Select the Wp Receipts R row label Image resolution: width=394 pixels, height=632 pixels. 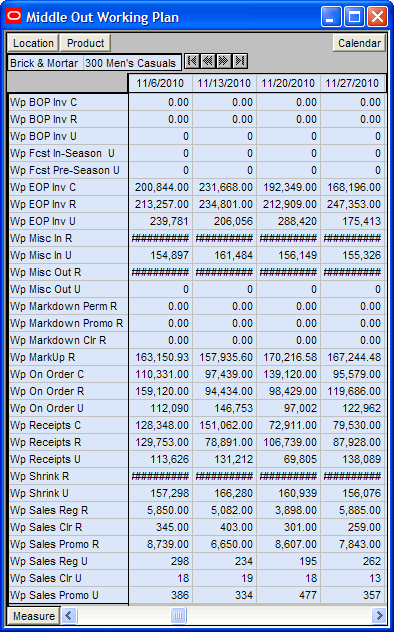click(68, 442)
